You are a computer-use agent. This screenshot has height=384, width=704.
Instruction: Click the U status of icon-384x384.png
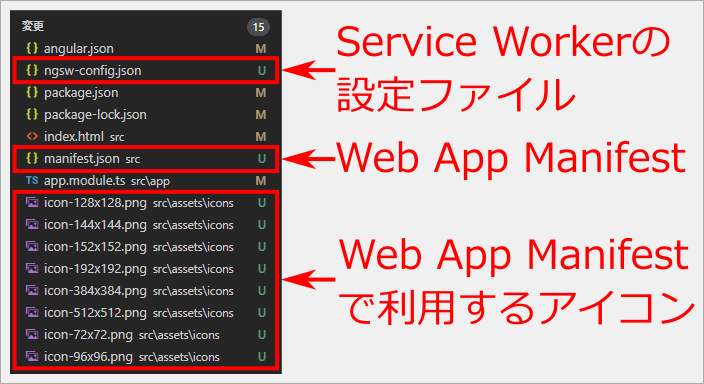[262, 291]
